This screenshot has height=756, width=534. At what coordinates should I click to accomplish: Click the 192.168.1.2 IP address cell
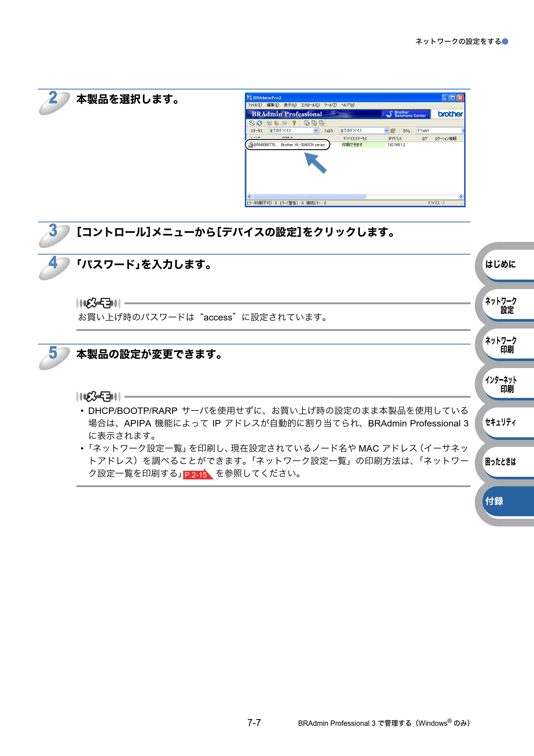[x=396, y=144]
